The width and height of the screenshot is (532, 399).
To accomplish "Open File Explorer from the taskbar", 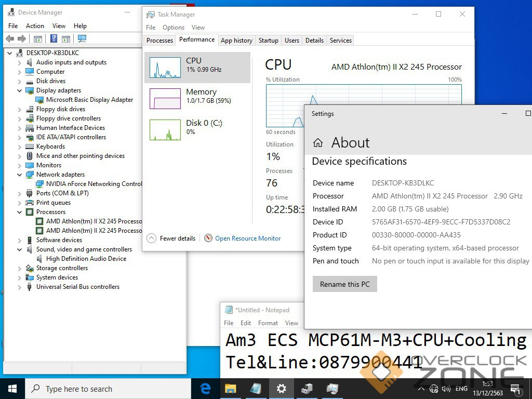I will coord(230,389).
